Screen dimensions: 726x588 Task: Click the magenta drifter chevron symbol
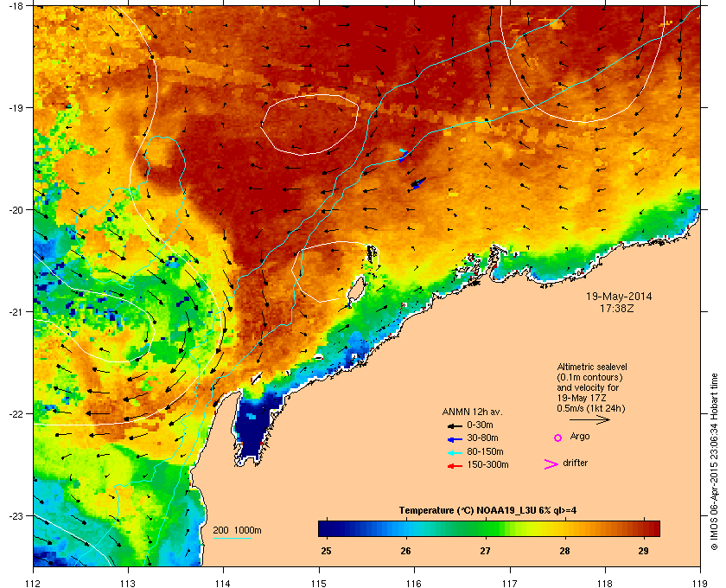(551, 464)
